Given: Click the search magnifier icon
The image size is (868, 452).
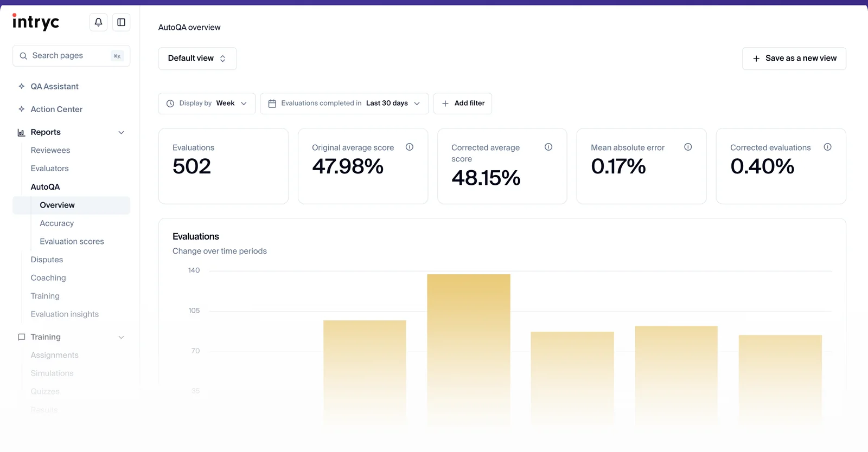Looking at the screenshot, I should pyautogui.click(x=23, y=56).
